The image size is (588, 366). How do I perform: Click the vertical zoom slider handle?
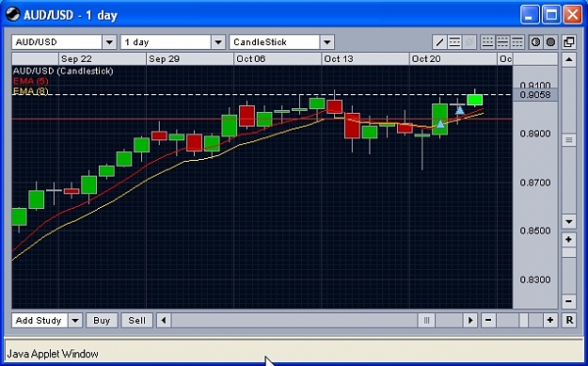point(569,252)
